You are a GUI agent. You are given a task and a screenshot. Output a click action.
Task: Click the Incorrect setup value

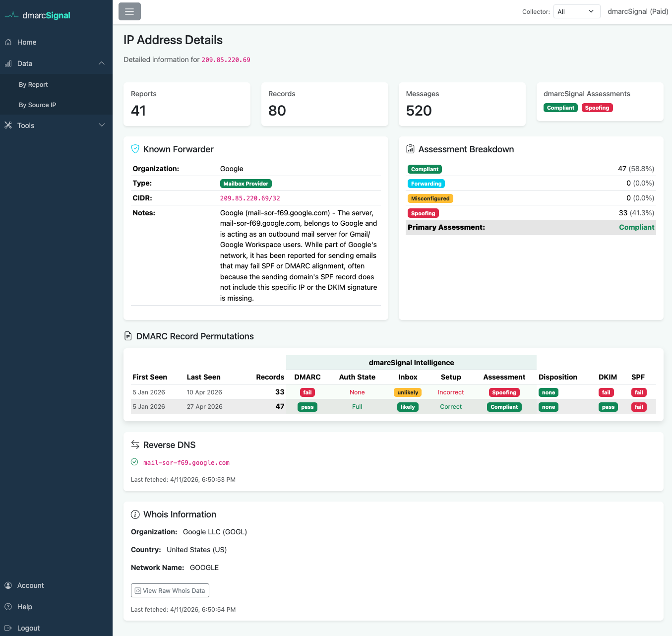[451, 392]
